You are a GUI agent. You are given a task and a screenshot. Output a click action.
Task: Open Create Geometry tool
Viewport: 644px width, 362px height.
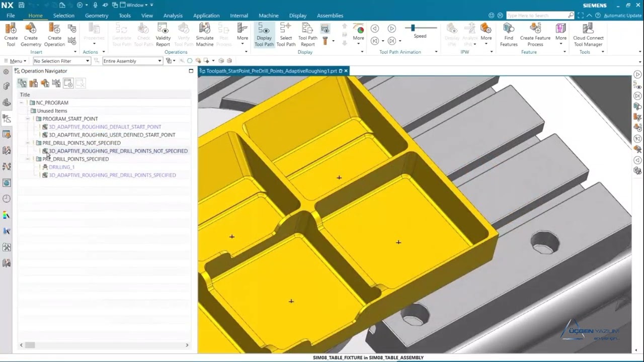(x=31, y=34)
